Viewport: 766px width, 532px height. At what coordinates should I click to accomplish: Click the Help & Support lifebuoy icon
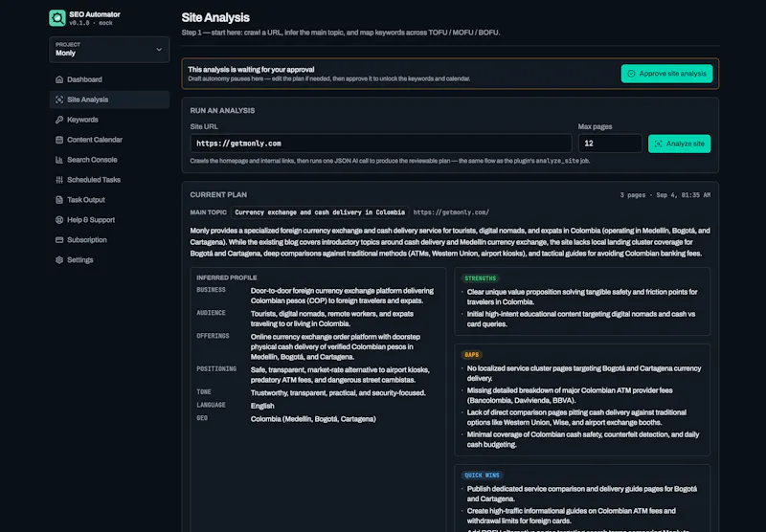point(59,220)
